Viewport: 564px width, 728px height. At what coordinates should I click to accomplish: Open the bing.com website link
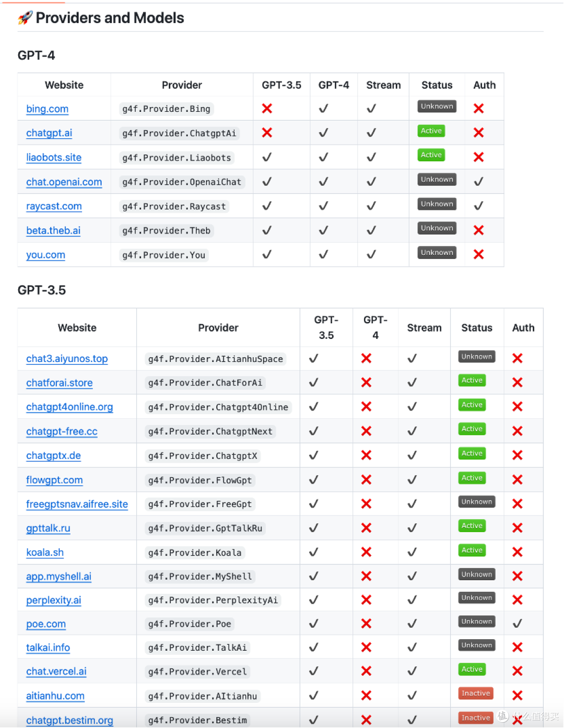tap(48, 109)
